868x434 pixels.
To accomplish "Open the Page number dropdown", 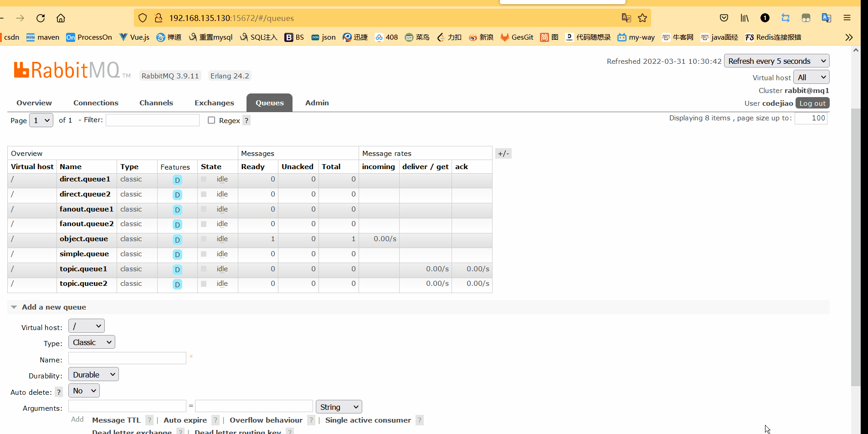I will [x=41, y=120].
